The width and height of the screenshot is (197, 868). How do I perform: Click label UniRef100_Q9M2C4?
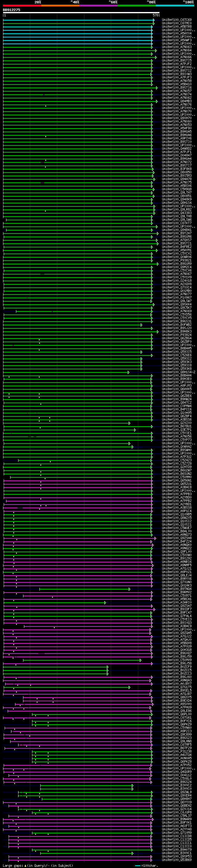[177, 267]
